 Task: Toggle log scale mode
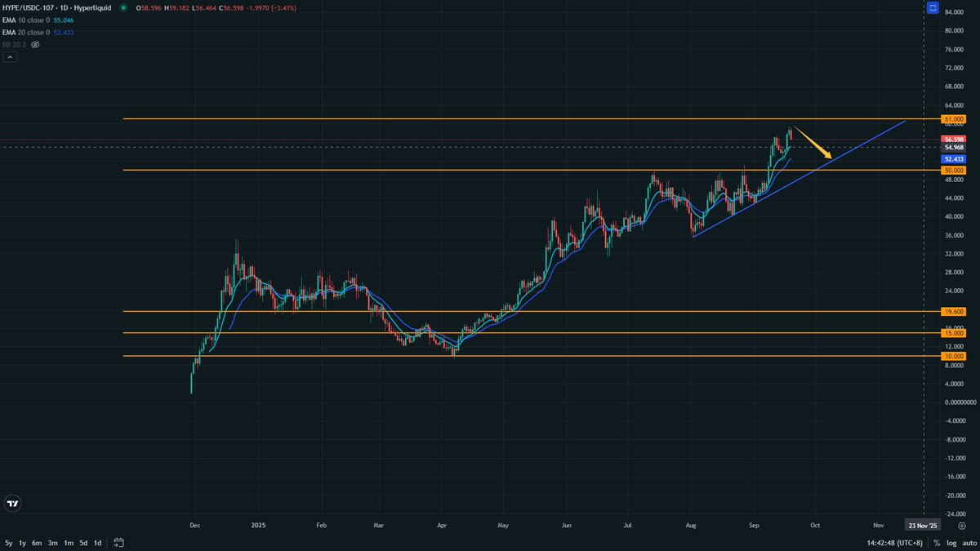(951, 543)
